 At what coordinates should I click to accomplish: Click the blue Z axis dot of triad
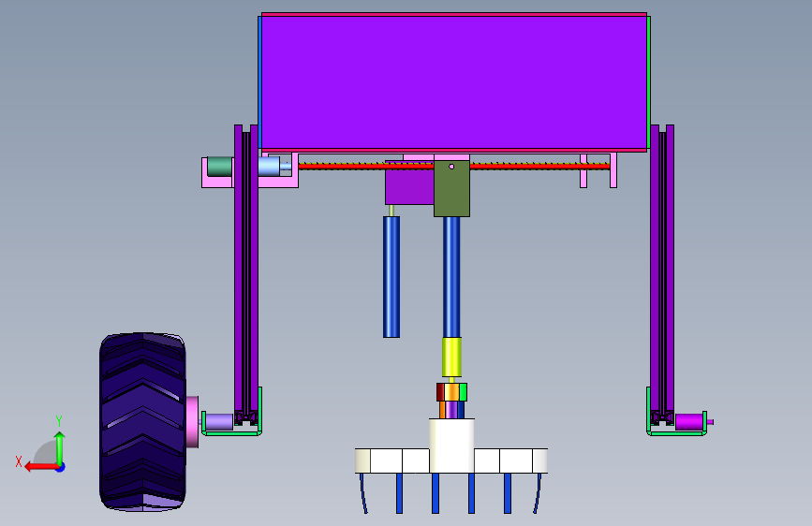point(61,467)
